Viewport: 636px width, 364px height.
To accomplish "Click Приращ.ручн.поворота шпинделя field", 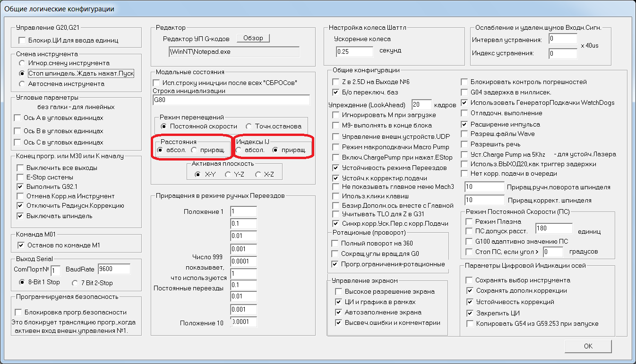I will [x=484, y=187].
